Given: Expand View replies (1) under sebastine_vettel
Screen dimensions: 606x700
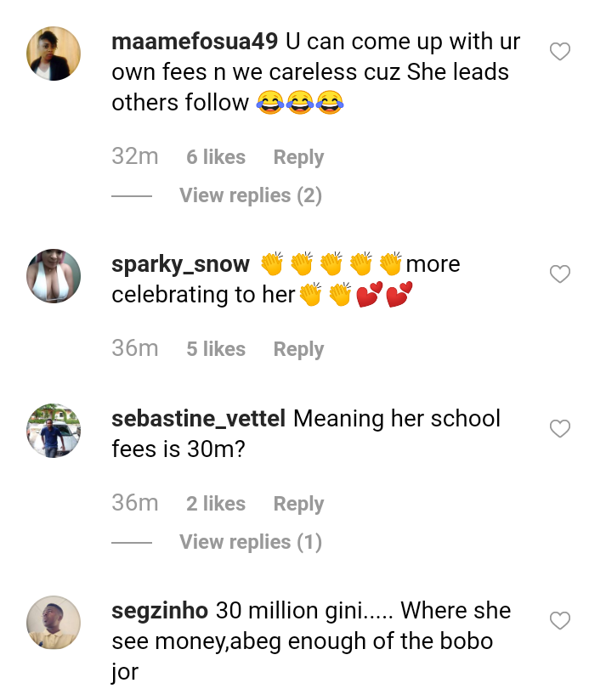Looking at the screenshot, I should click(251, 542).
